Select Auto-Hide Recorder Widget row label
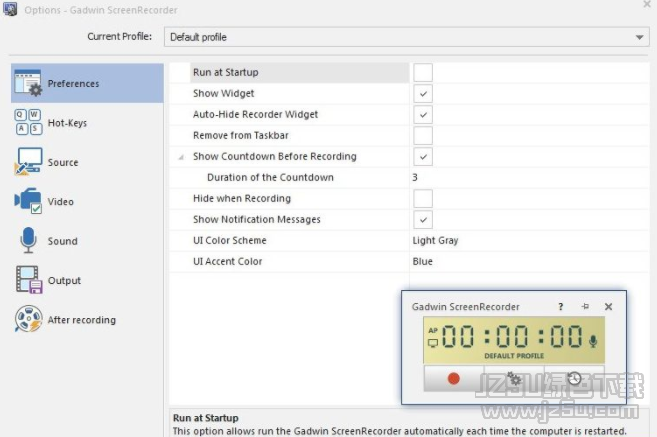Viewport: 657px width, 437px height. (255, 114)
